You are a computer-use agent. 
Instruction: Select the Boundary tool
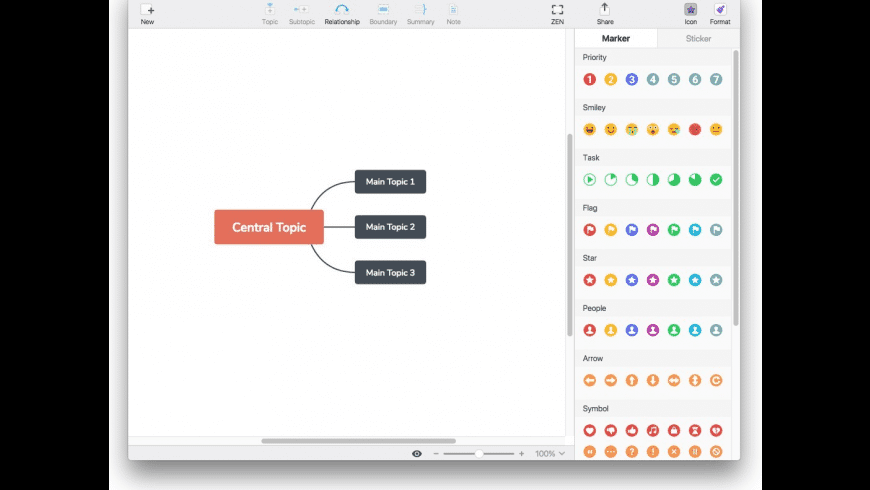pos(383,14)
